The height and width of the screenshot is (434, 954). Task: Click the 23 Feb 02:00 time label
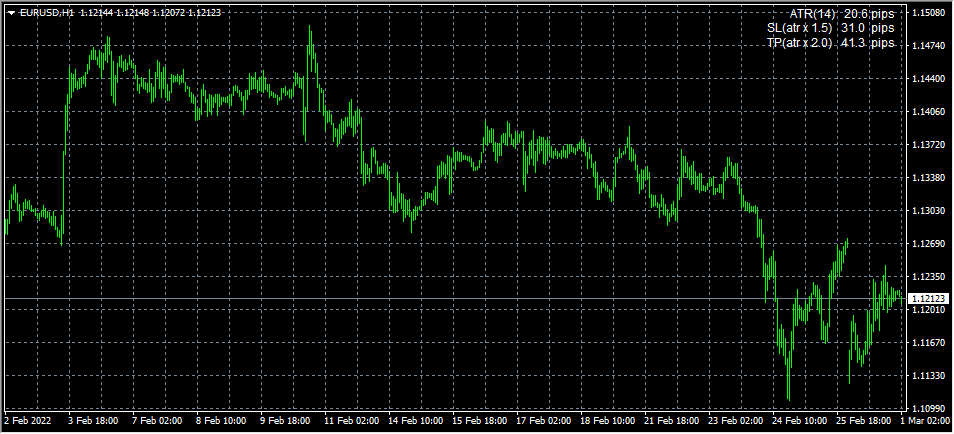point(734,421)
